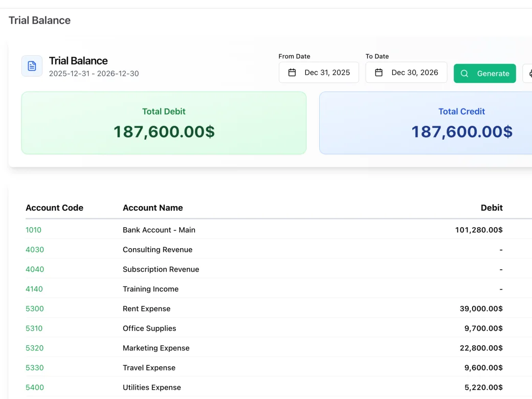Screen dimensions: 532x399
Task: Click the Account Code column header
Action: point(54,208)
